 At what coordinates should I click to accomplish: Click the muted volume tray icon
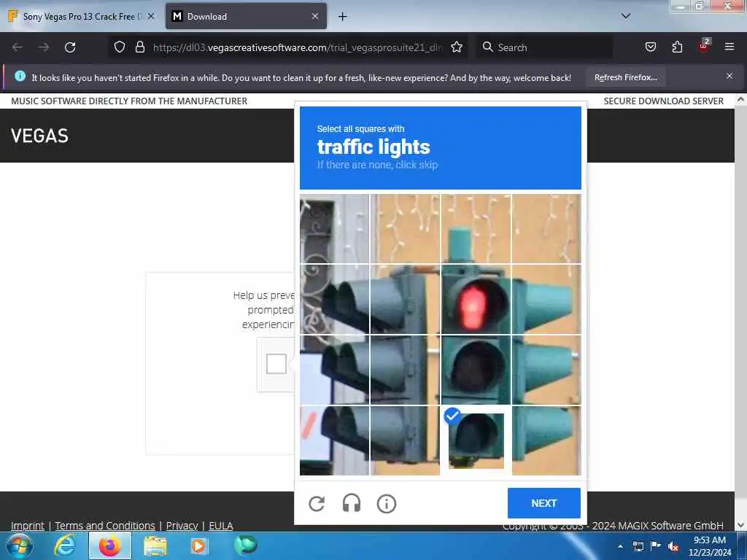(673, 546)
